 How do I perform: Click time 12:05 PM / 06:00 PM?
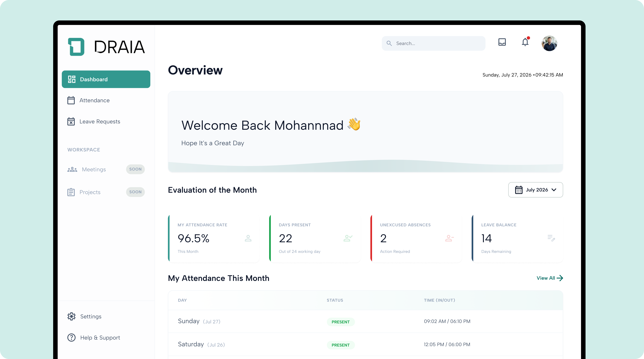click(x=447, y=344)
